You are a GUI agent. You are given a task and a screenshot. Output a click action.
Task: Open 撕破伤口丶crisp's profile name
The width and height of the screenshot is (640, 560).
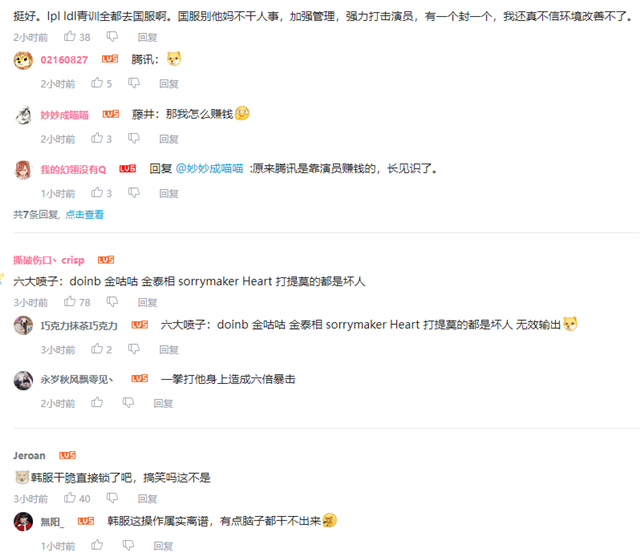click(49, 260)
